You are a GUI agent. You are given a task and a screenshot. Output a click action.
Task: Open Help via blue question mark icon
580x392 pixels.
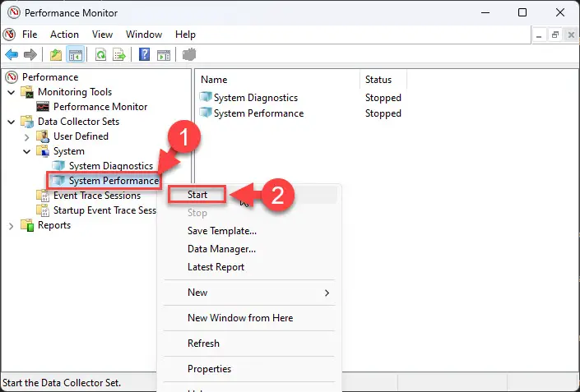point(144,55)
